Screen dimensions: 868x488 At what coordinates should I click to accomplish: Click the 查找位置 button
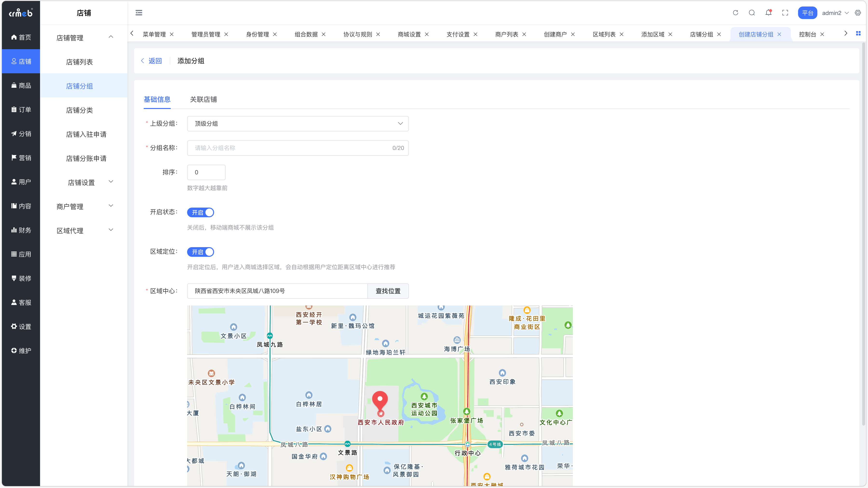click(388, 291)
